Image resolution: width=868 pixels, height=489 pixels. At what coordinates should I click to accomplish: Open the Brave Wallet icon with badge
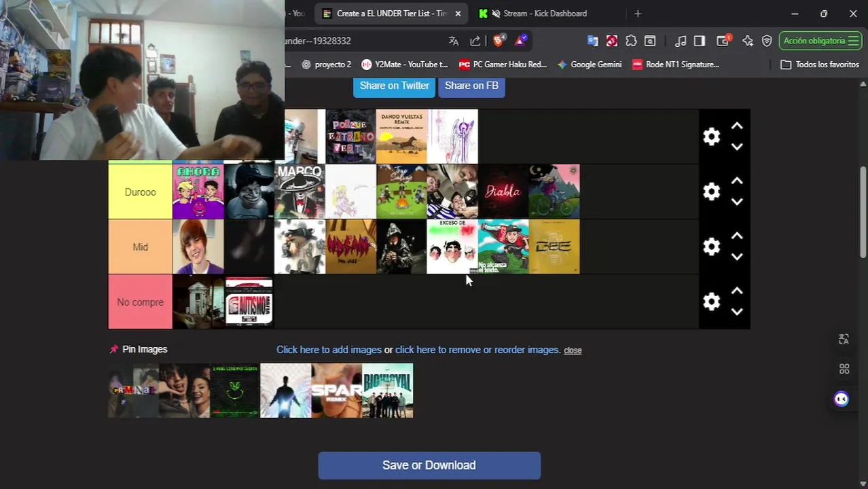pos(724,41)
